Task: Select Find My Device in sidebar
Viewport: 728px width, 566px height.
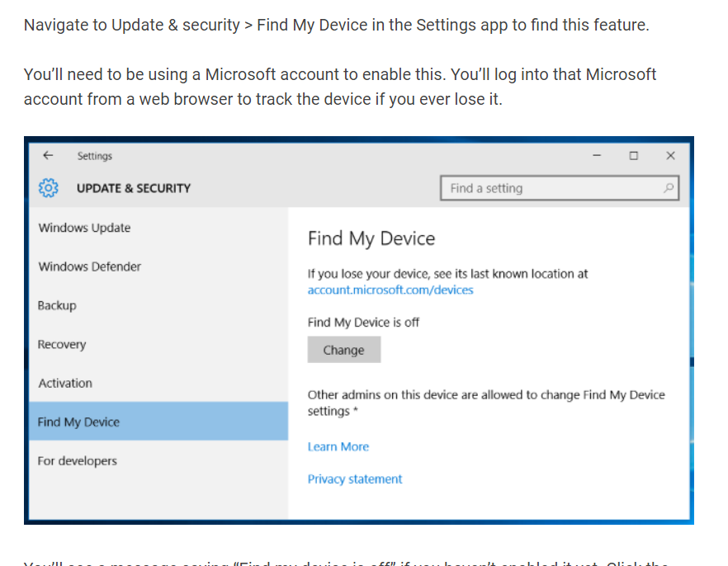Action: tap(78, 422)
